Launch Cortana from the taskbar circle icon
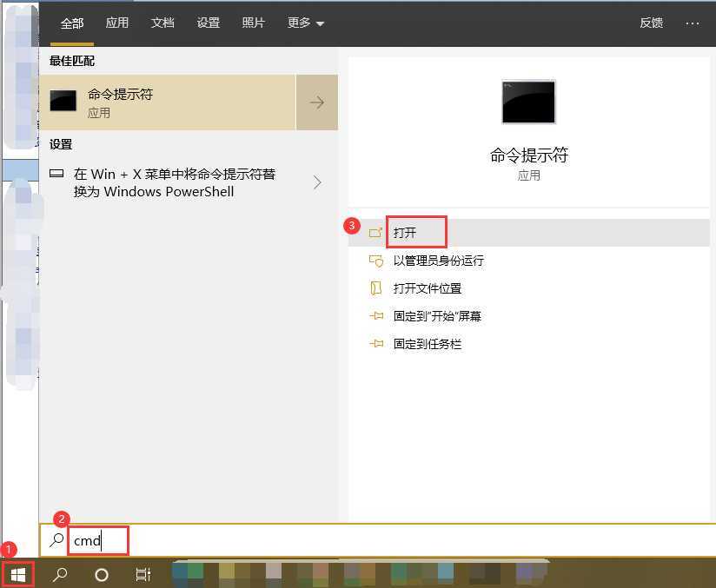 click(102, 575)
